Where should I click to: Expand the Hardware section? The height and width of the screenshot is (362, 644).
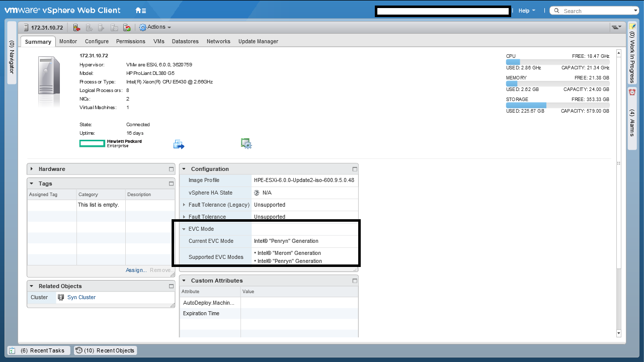pyautogui.click(x=32, y=169)
